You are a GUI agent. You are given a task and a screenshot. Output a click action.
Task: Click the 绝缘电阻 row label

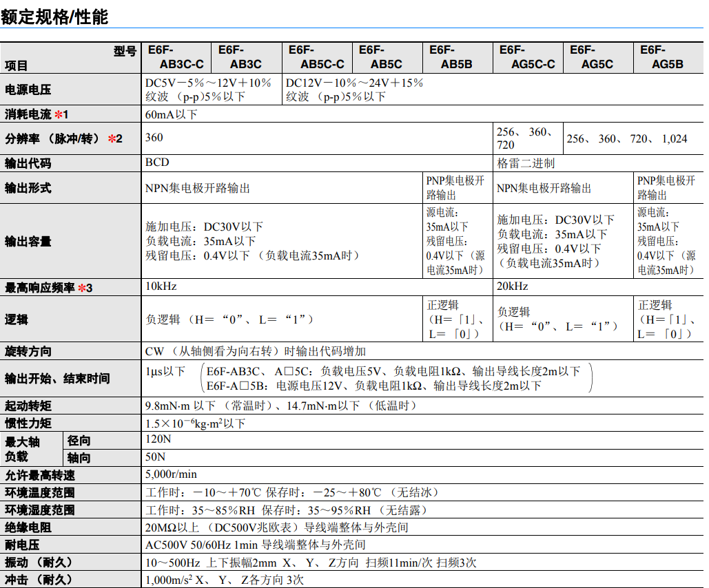point(28,527)
